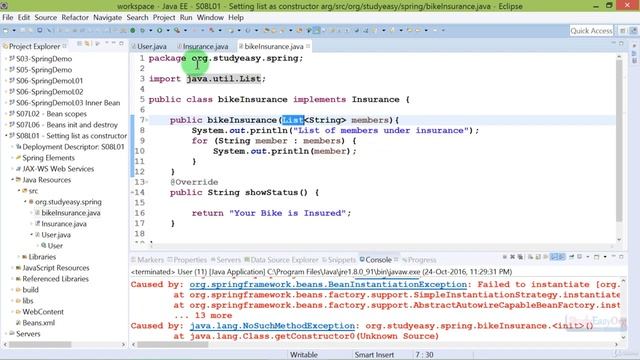
Task: Click Project Explorer horizontal scrollbar
Action: pos(40,344)
